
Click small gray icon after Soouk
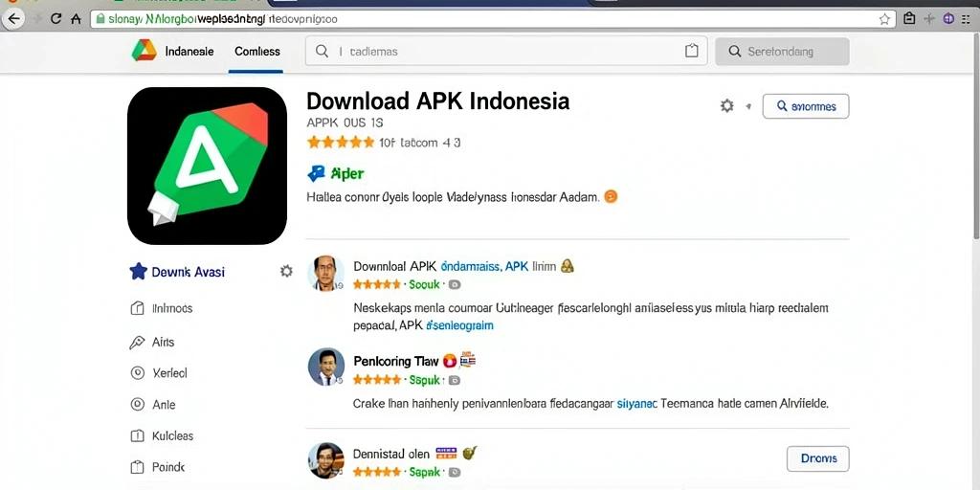point(455,284)
